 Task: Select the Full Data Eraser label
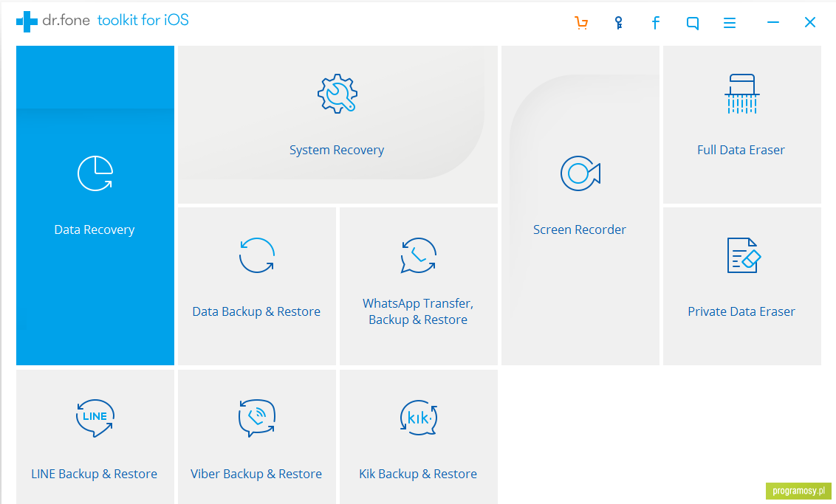coord(741,150)
